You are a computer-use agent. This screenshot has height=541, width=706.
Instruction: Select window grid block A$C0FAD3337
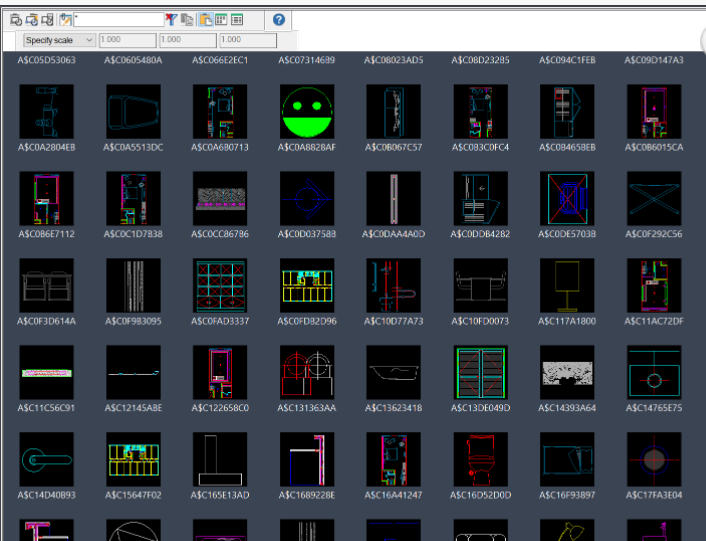pyautogui.click(x=220, y=285)
